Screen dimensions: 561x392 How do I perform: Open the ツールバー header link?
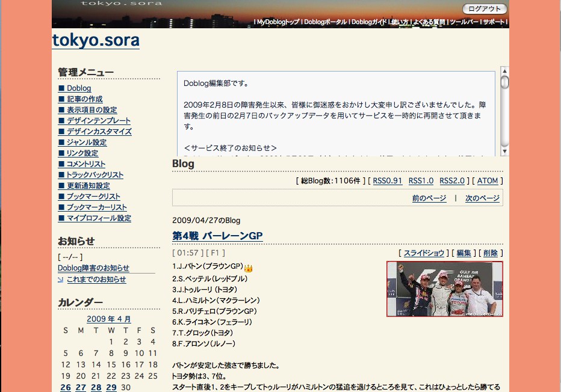click(464, 22)
